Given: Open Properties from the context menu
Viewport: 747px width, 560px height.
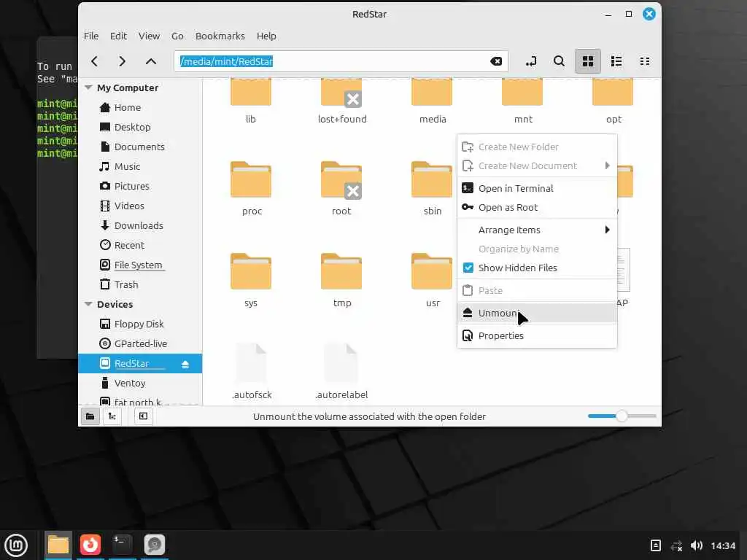Looking at the screenshot, I should click(x=537, y=335).
